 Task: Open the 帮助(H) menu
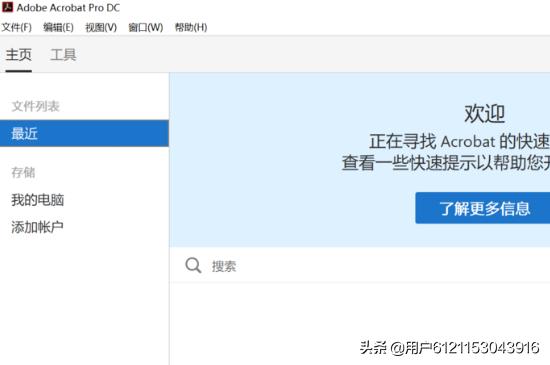[191, 27]
